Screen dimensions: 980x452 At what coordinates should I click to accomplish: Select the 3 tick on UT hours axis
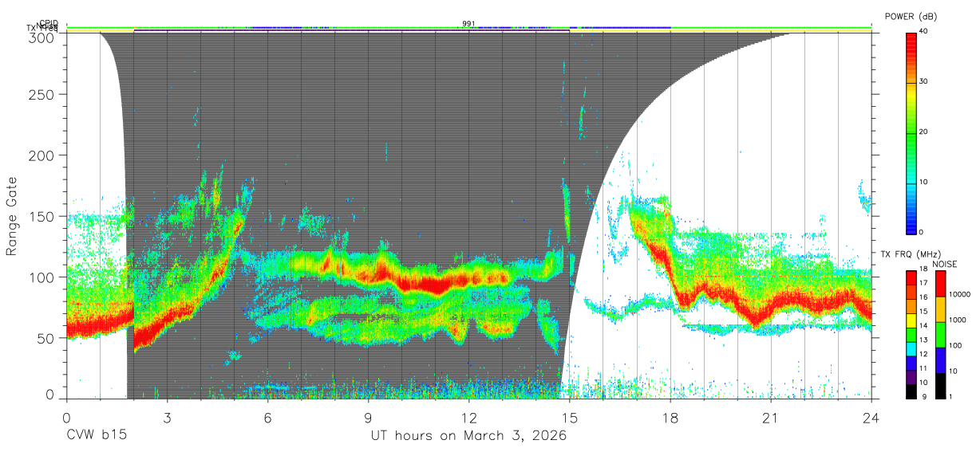pos(167,417)
